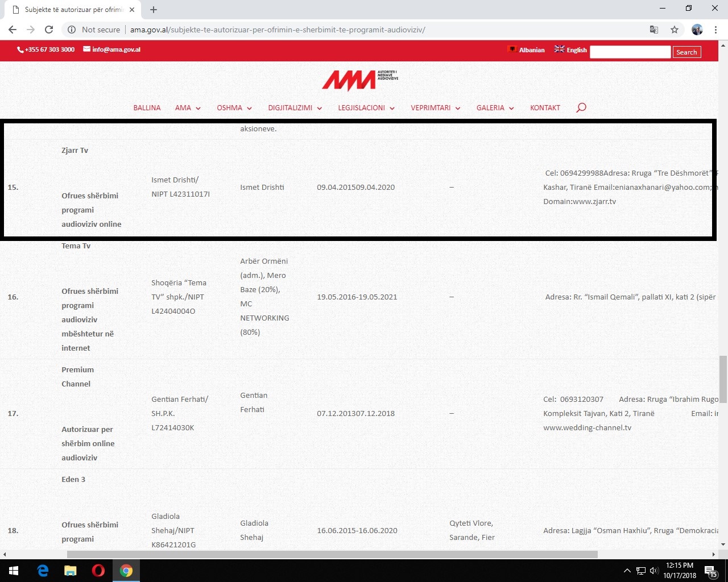The width and height of the screenshot is (728, 582).
Task: Click the address bar URL
Action: pos(278,30)
